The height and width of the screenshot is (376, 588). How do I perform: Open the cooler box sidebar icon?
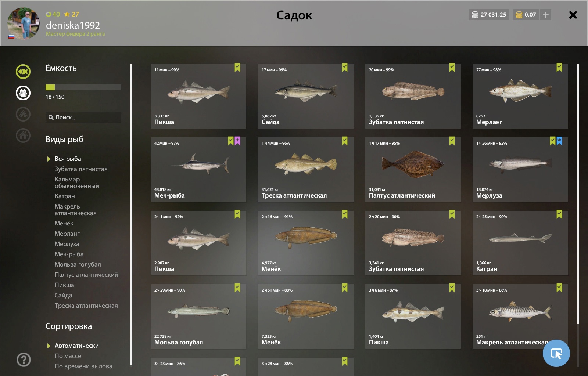(23, 93)
